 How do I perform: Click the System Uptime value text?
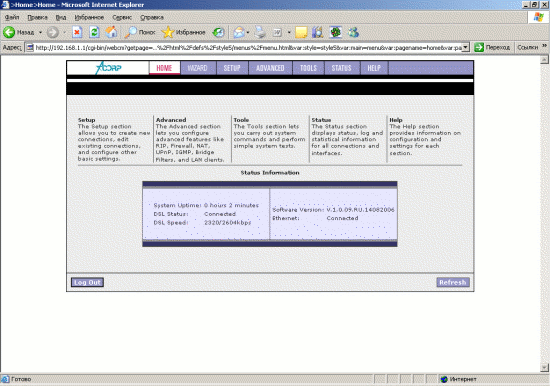232,205
